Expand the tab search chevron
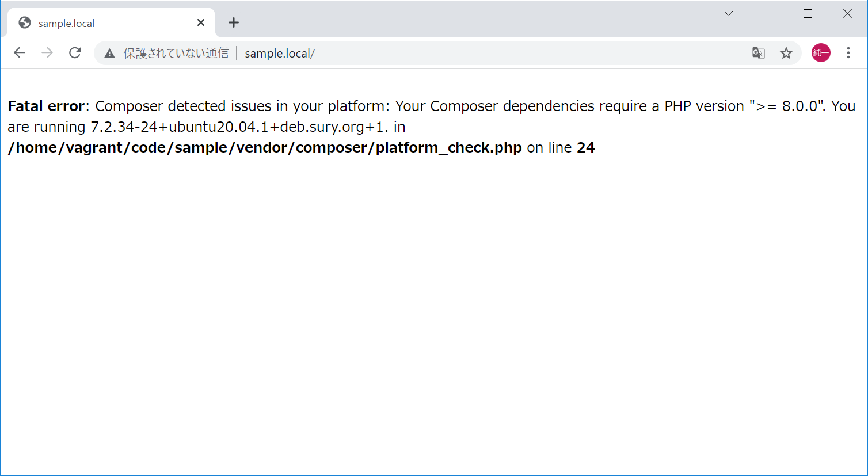The height and width of the screenshot is (476, 868). pyautogui.click(x=729, y=13)
